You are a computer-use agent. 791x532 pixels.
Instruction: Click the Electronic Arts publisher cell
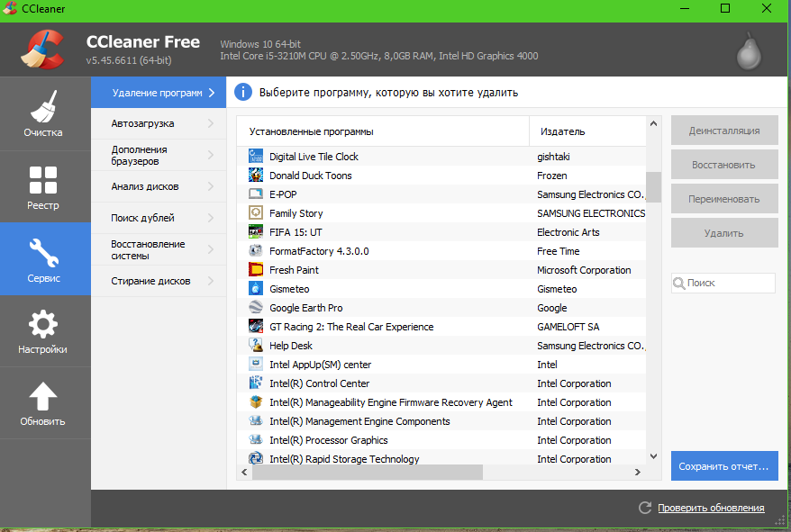click(568, 232)
